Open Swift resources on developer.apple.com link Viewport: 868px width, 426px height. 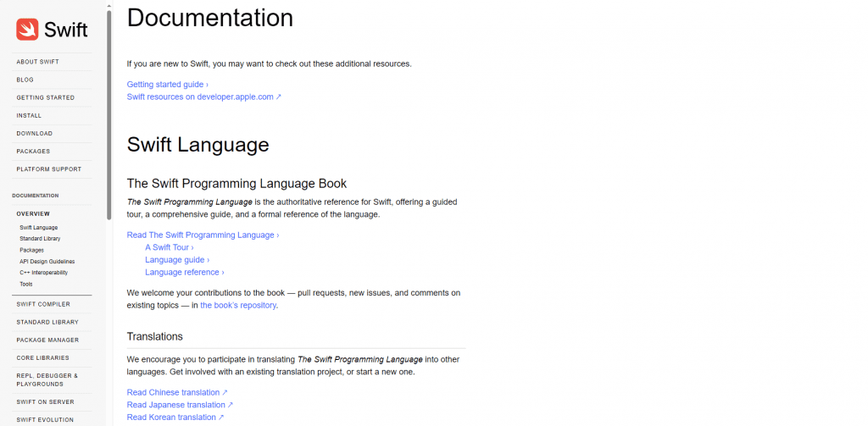click(x=204, y=97)
